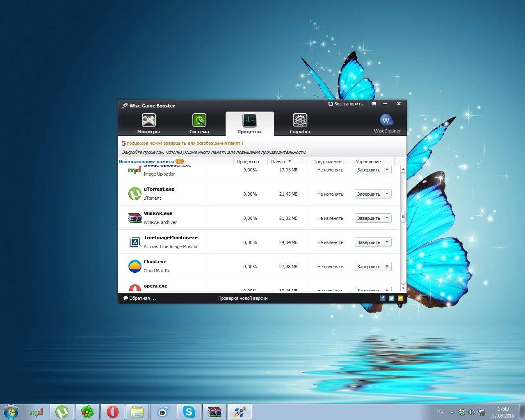Select the uTorrent.exe process name
The width and height of the screenshot is (525, 420).
(159, 189)
